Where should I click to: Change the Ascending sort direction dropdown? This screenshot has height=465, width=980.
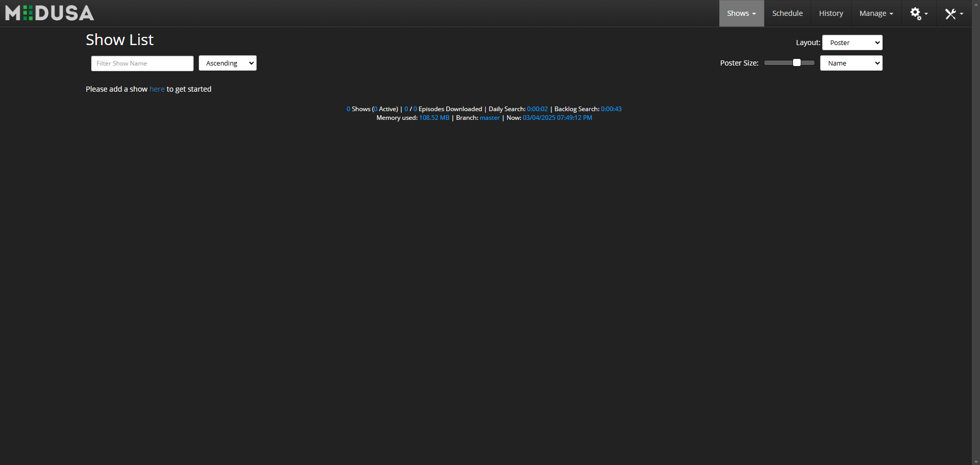pyautogui.click(x=227, y=63)
